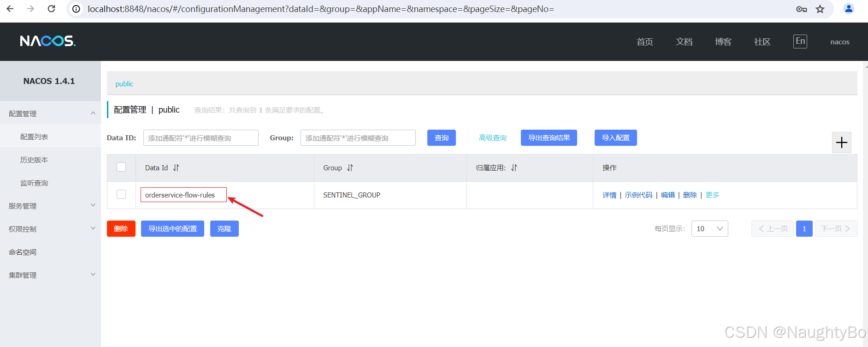This screenshot has width=868, height=347.
Task: Open the 每页显示 page size dropdown
Action: click(709, 229)
